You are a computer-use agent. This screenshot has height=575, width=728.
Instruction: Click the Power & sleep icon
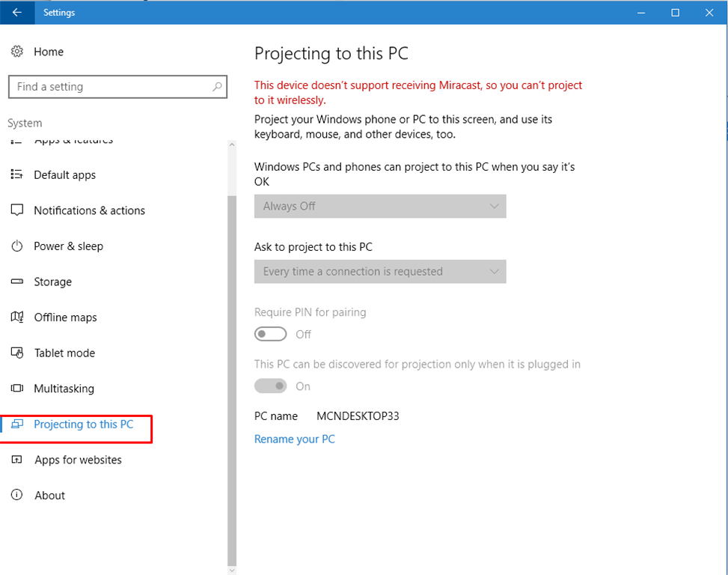pos(17,246)
